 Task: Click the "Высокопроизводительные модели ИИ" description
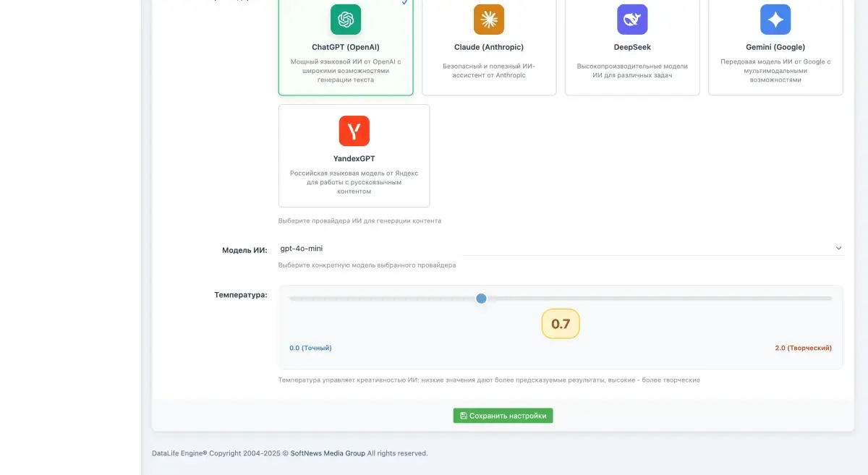(x=632, y=71)
